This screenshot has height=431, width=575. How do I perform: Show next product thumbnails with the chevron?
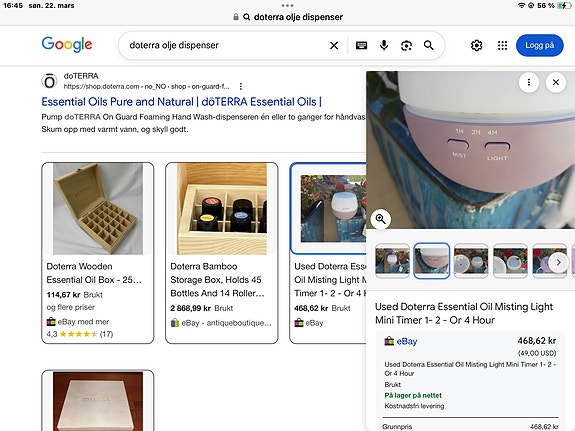[x=558, y=263]
